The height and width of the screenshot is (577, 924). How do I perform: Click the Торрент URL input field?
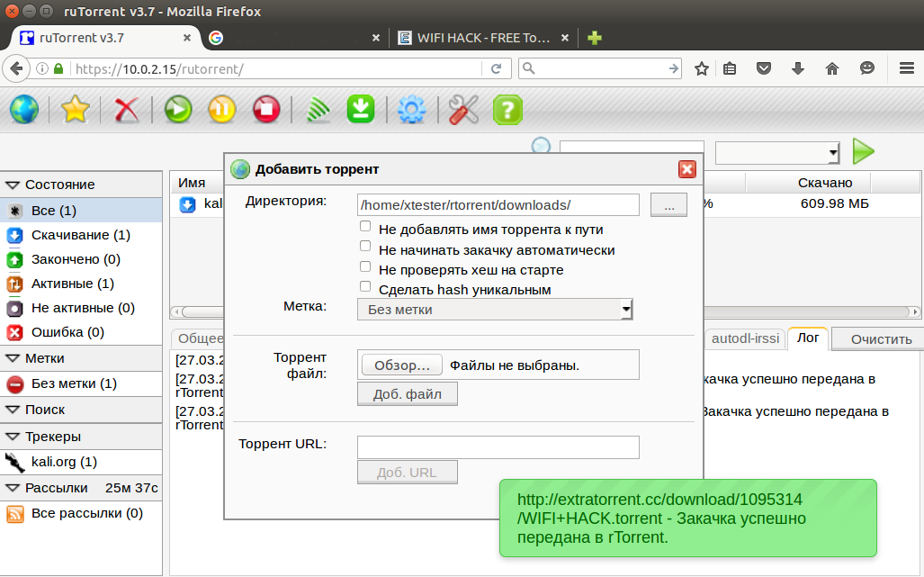pyautogui.click(x=498, y=447)
